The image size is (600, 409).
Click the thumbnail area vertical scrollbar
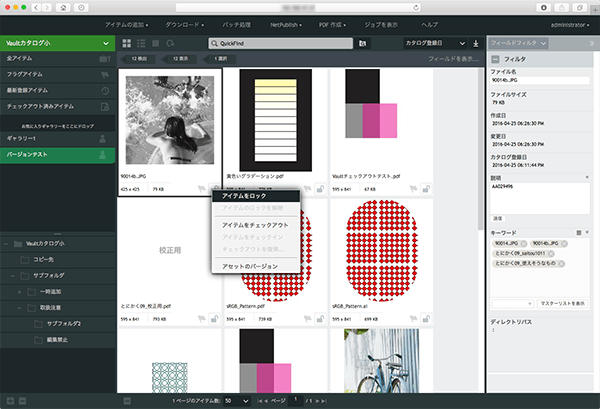click(481, 149)
